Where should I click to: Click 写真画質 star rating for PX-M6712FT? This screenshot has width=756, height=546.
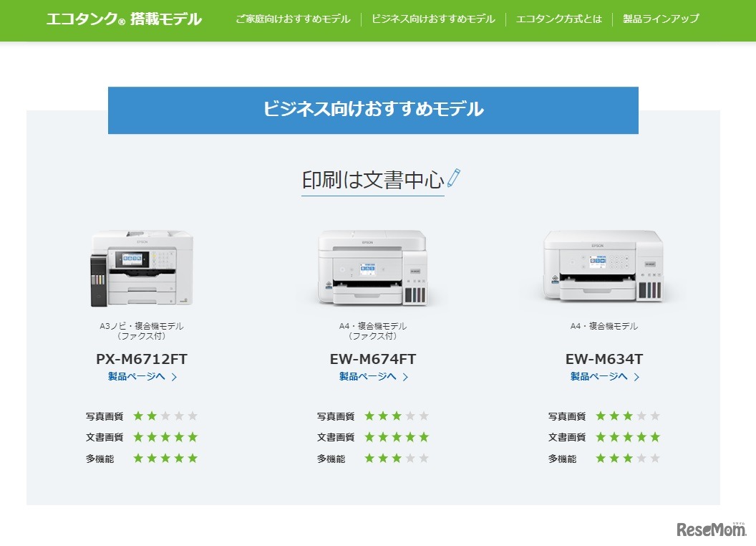coord(165,416)
